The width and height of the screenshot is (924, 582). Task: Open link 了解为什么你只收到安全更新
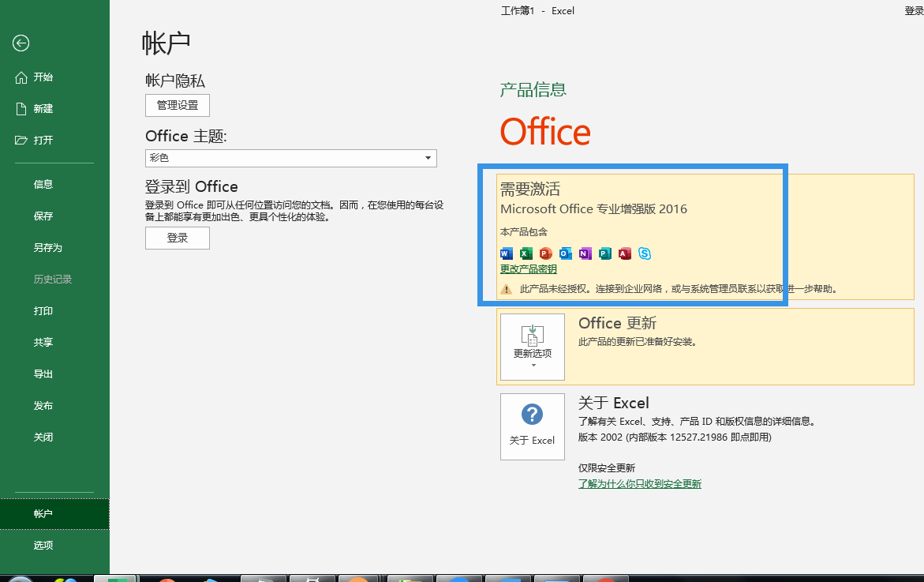640,483
